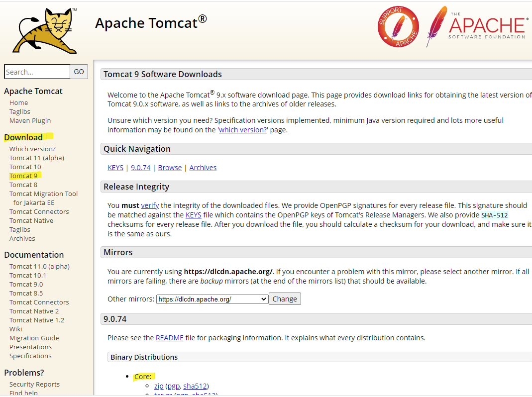Open the Specifications link
The width and height of the screenshot is (532, 397).
[x=30, y=356]
